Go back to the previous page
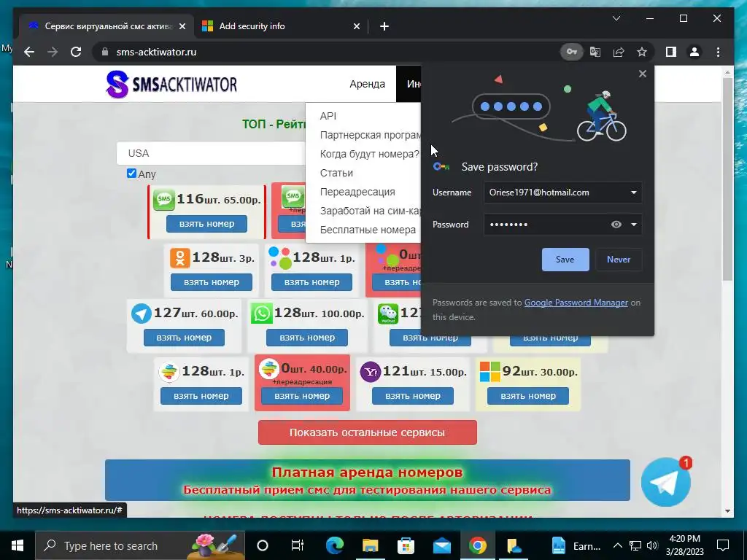Viewport: 747px width, 560px height. click(29, 52)
